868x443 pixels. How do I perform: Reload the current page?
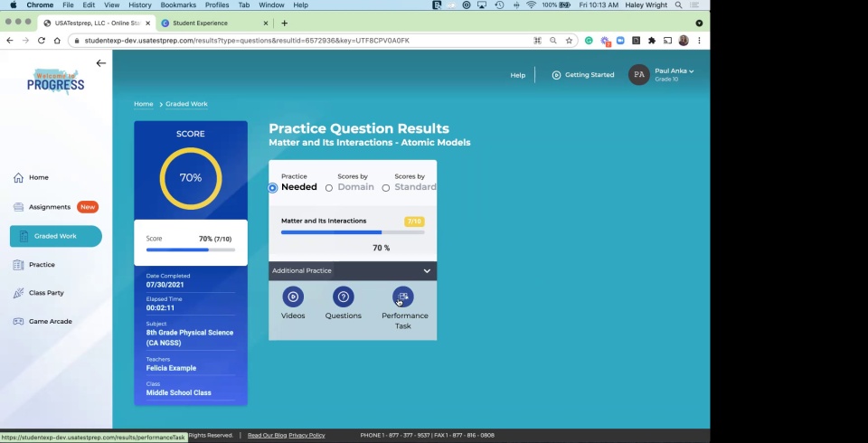coord(42,41)
